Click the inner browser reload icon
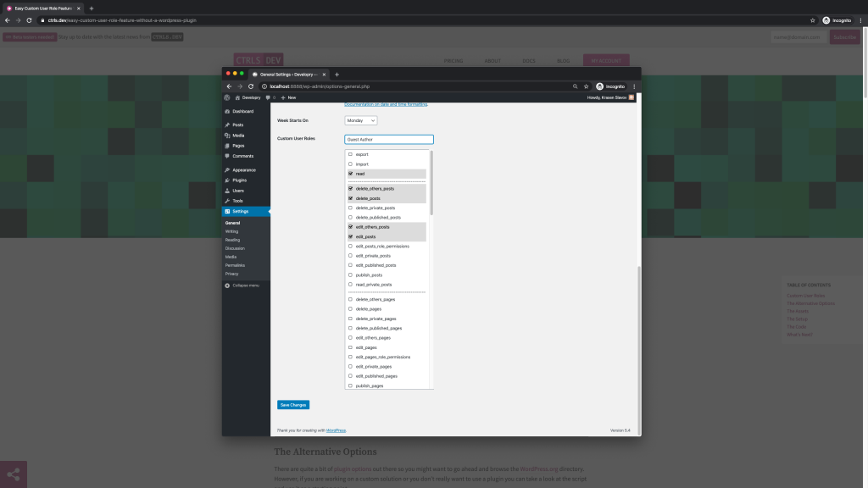This screenshot has height=488, width=868. [x=251, y=86]
